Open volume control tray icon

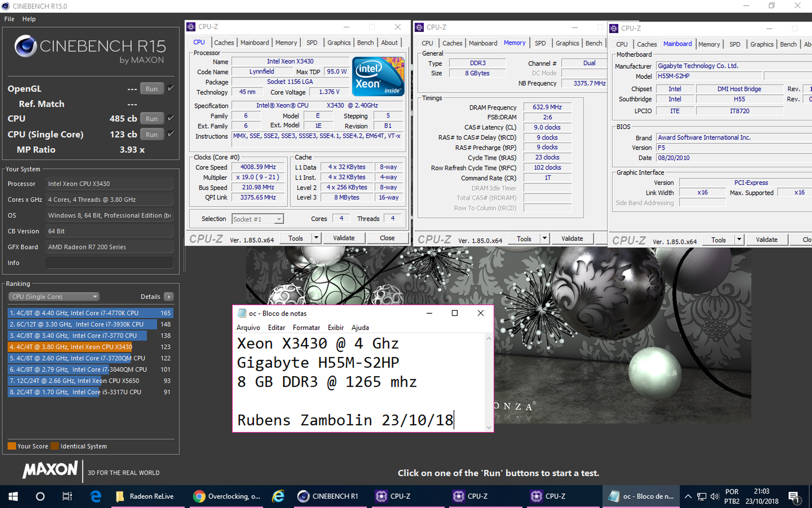[715, 496]
